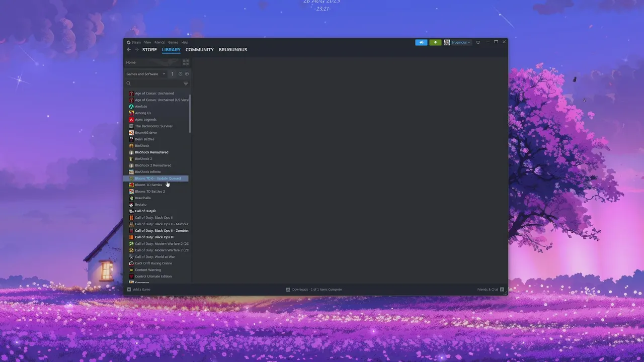
Task: Open the Help menu
Action: 185,42
